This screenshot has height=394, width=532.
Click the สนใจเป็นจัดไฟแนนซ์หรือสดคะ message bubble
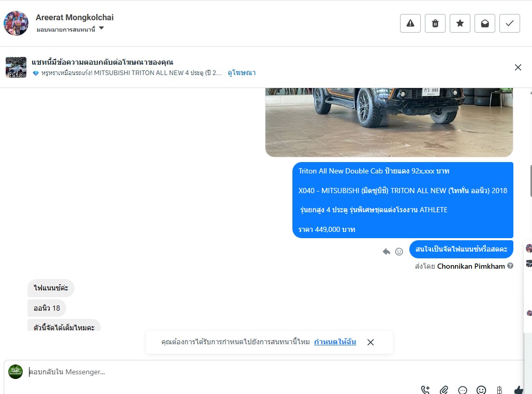pyautogui.click(x=461, y=249)
